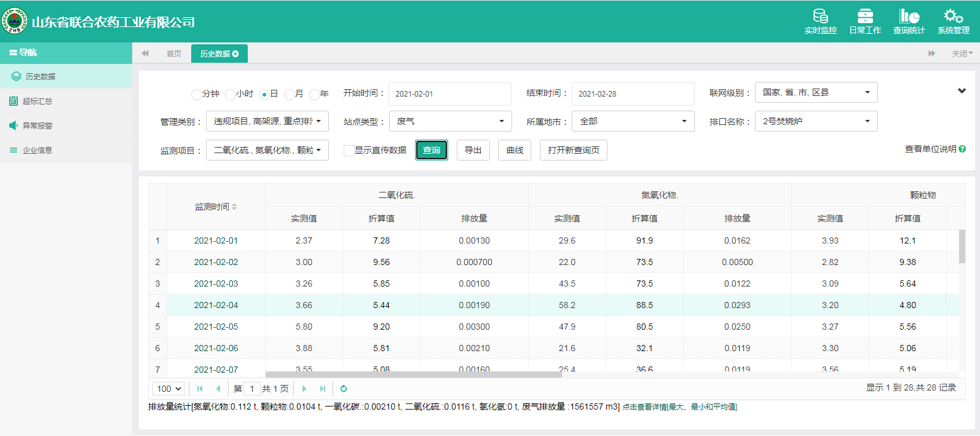This screenshot has height=436, width=980.
Task: Click the green 查询 button
Action: click(431, 150)
